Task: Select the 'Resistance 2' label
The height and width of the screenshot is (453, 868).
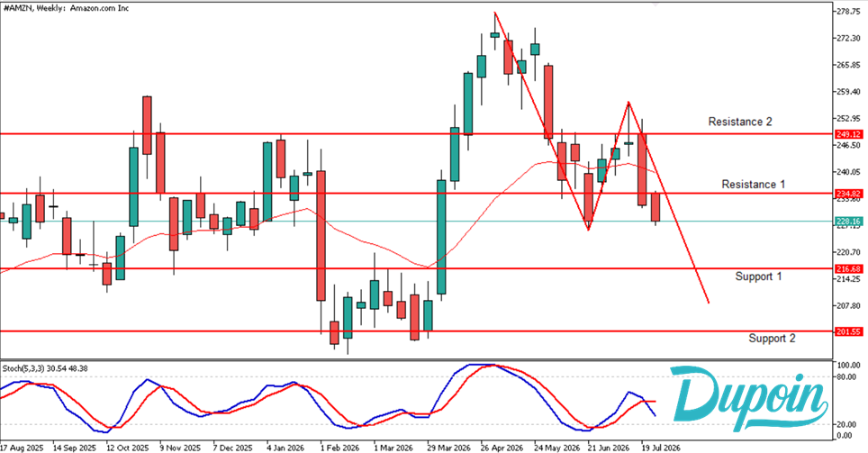Action: click(x=740, y=122)
